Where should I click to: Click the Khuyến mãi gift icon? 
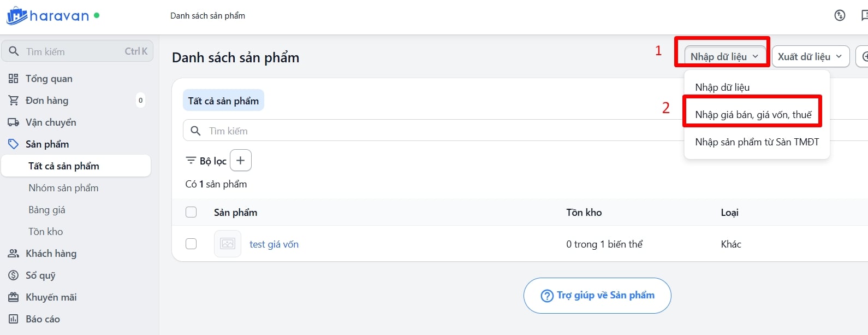14,297
